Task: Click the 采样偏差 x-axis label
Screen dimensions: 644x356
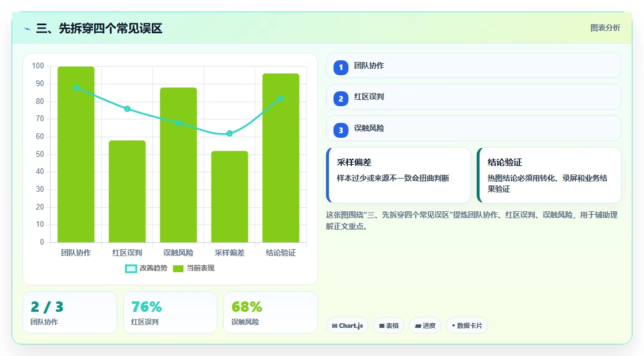Action: (229, 253)
